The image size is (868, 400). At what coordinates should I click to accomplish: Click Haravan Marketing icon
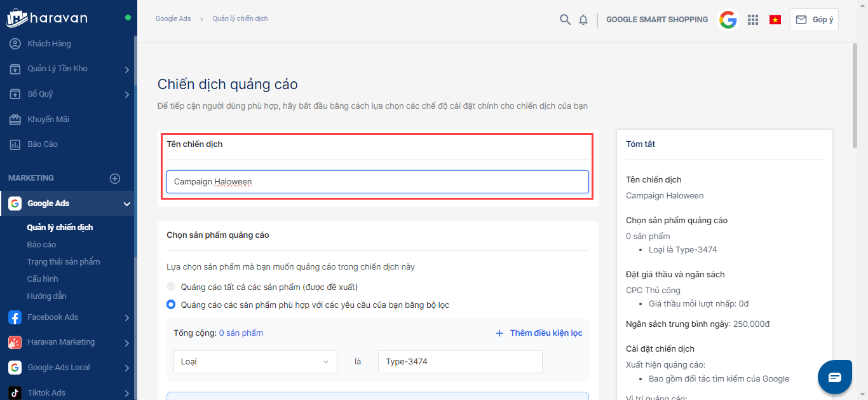click(x=15, y=342)
